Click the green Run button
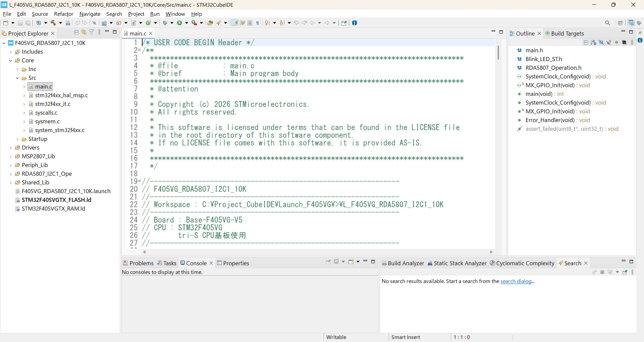The height and width of the screenshot is (342, 644). (x=180, y=23)
